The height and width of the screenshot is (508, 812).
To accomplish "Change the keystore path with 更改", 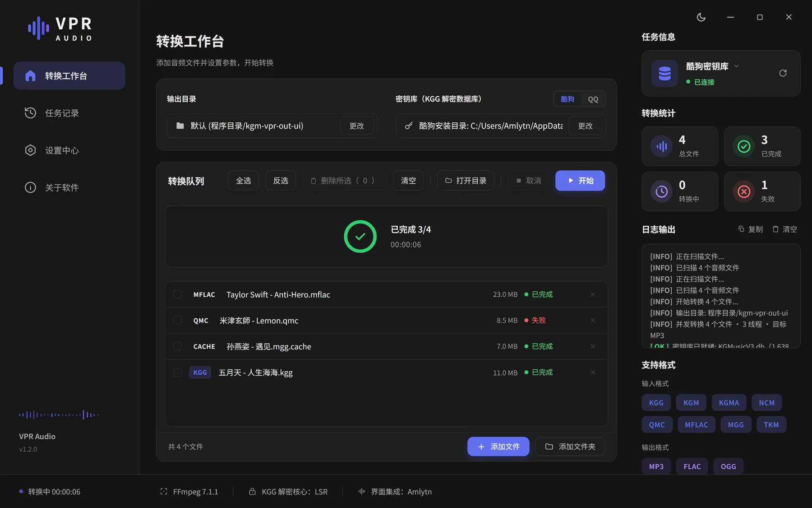I will 585,126.
